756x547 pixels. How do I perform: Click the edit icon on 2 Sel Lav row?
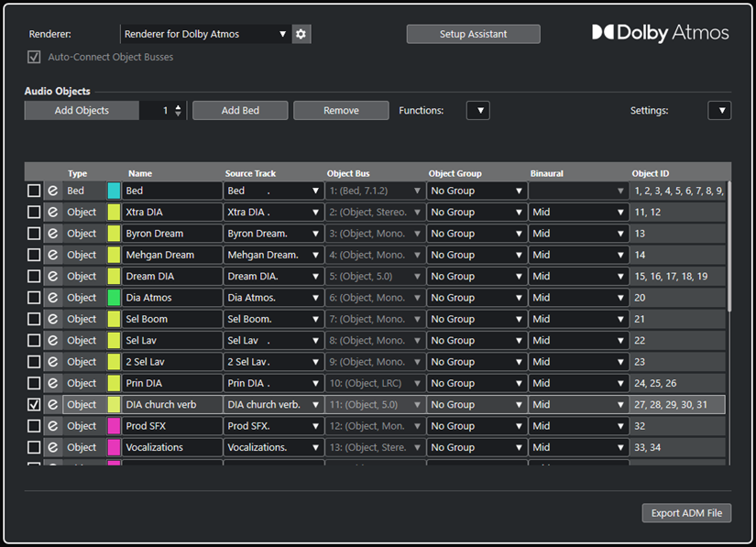coord(52,362)
